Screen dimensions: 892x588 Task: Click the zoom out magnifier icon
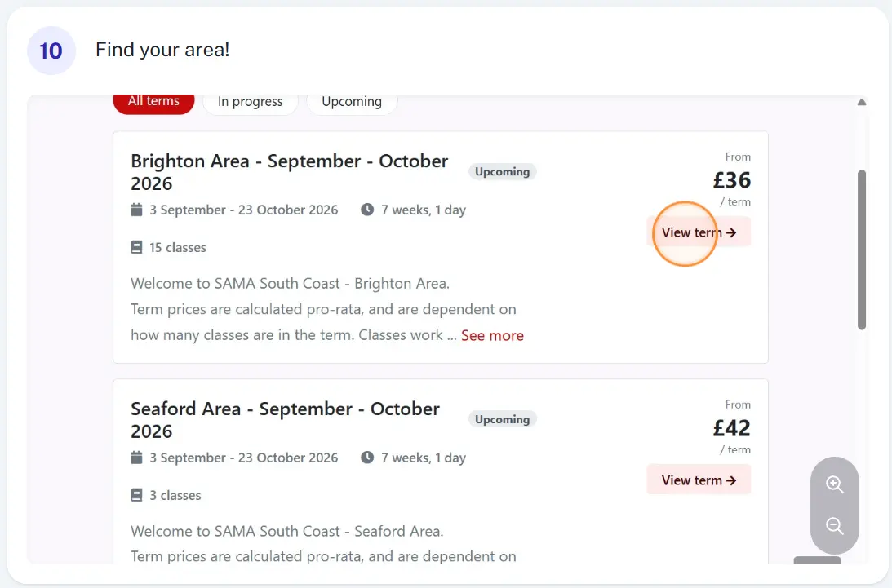[835, 525]
